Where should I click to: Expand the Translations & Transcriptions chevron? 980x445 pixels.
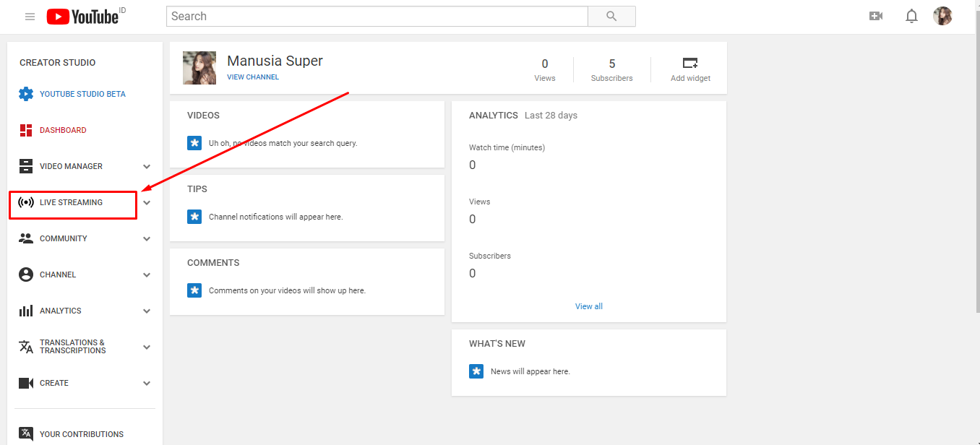coord(147,347)
